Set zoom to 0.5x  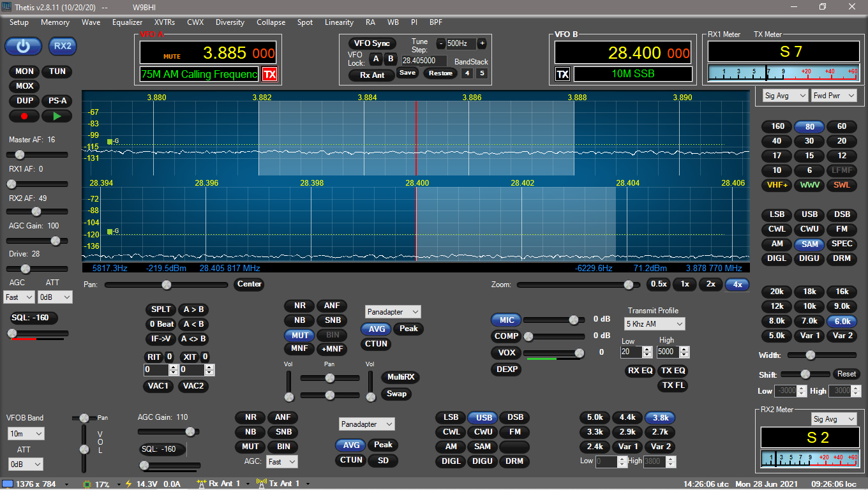click(x=659, y=285)
